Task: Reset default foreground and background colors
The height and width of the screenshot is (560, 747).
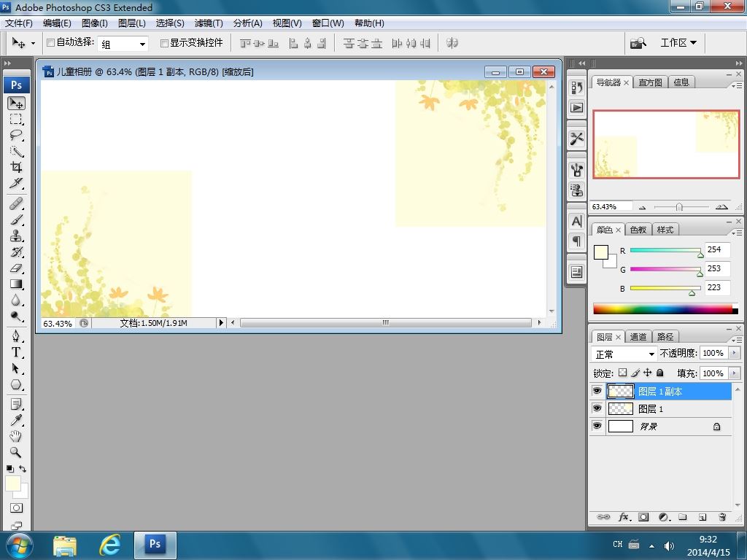Action: tap(9, 469)
